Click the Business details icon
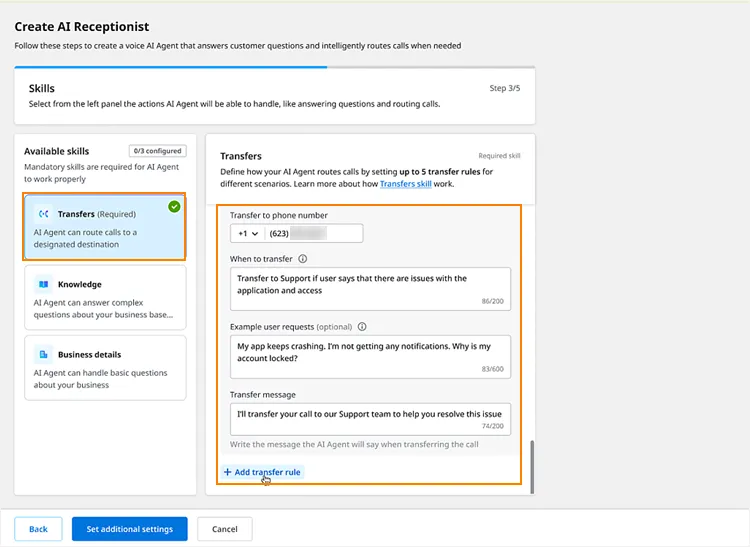750x547 pixels. pyautogui.click(x=44, y=354)
